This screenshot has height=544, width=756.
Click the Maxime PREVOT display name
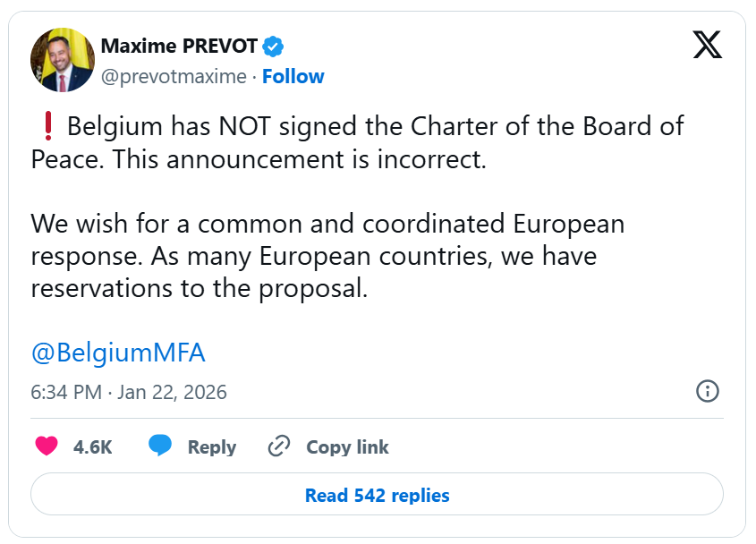[179, 47]
